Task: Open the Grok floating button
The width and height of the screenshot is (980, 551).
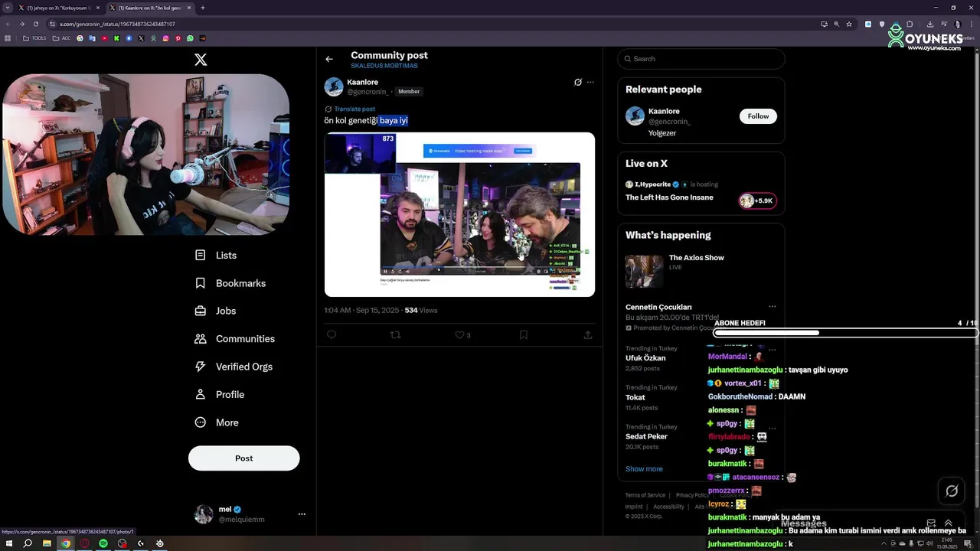Action: pyautogui.click(x=952, y=491)
